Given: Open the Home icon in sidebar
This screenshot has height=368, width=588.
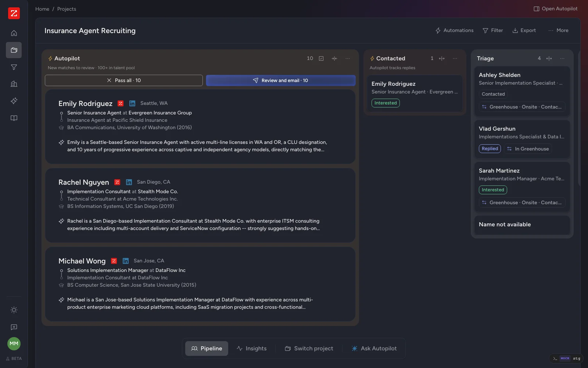Looking at the screenshot, I should pyautogui.click(x=14, y=33).
